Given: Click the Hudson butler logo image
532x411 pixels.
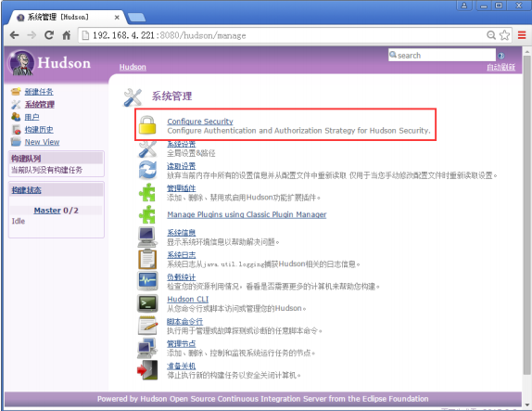Looking at the screenshot, I should pos(21,63).
